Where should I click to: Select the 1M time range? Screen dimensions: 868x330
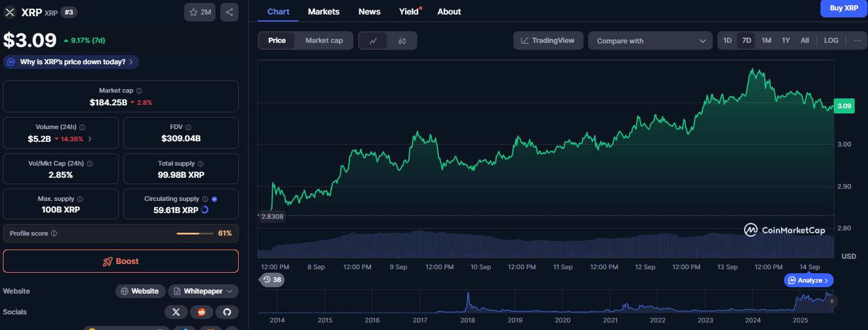(x=766, y=41)
